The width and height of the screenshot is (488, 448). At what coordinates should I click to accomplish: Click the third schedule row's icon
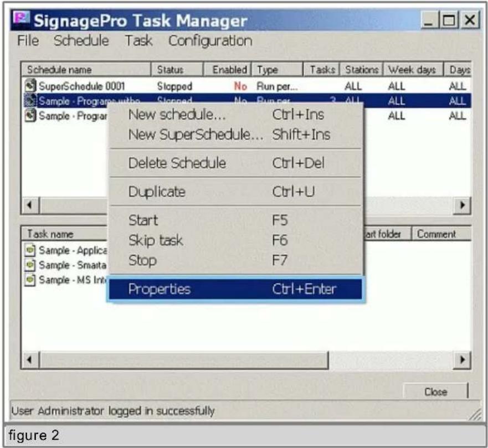(30, 116)
